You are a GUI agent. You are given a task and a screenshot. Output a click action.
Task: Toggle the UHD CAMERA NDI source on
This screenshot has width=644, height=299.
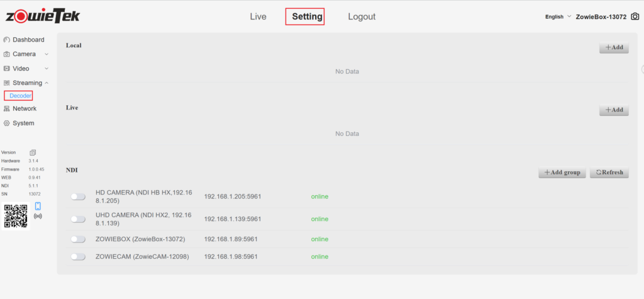coord(78,219)
